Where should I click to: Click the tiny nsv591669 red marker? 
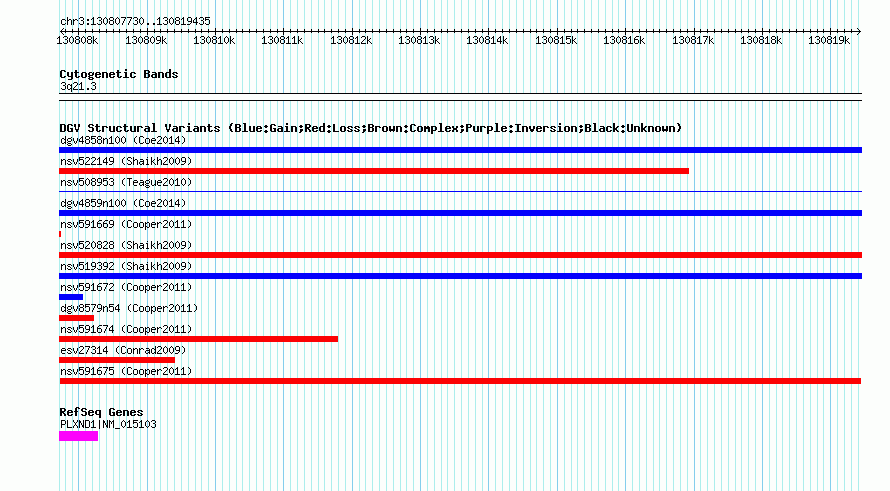[60, 234]
